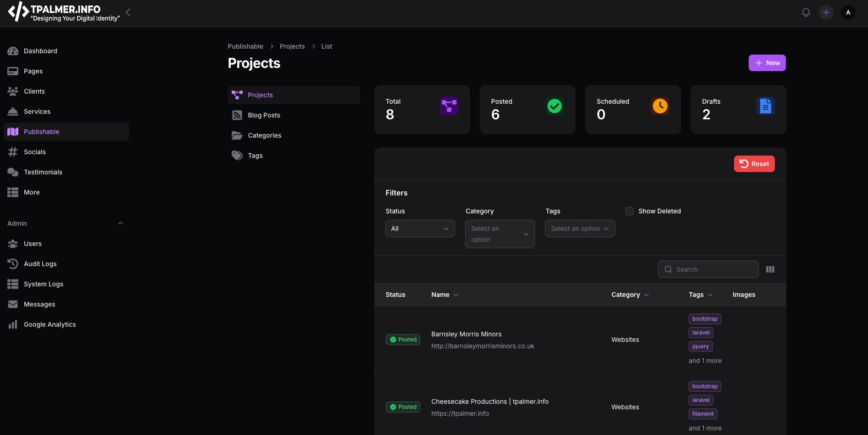Enable the Show Deleted checkbox
The image size is (868, 435).
point(629,211)
